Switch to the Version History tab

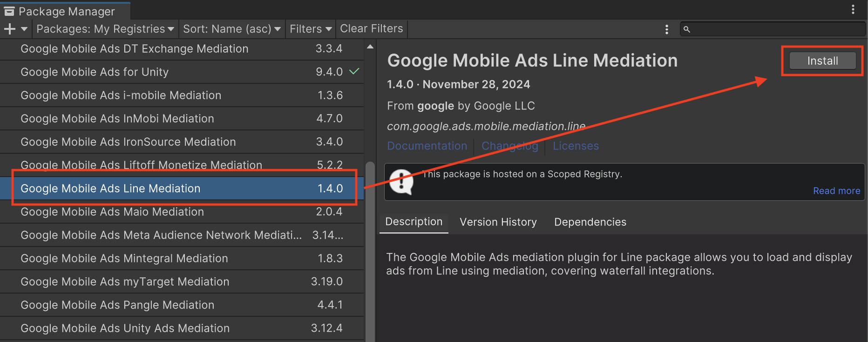coord(498,222)
